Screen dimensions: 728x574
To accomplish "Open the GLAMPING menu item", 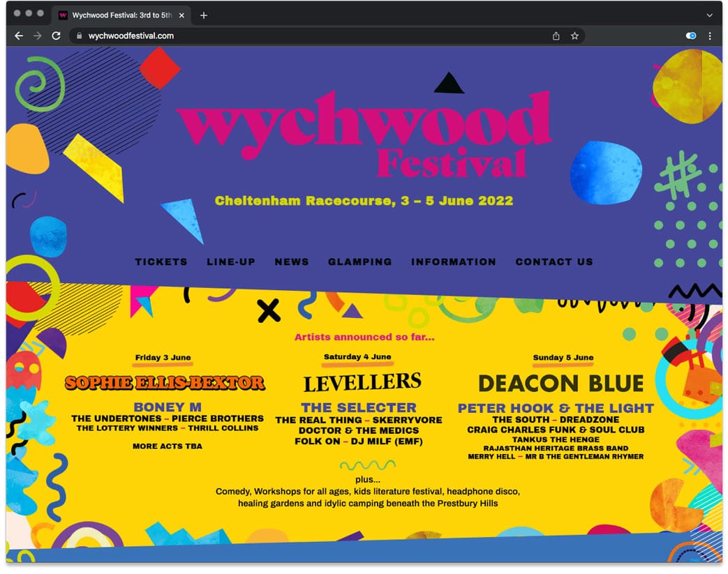I will pos(360,262).
